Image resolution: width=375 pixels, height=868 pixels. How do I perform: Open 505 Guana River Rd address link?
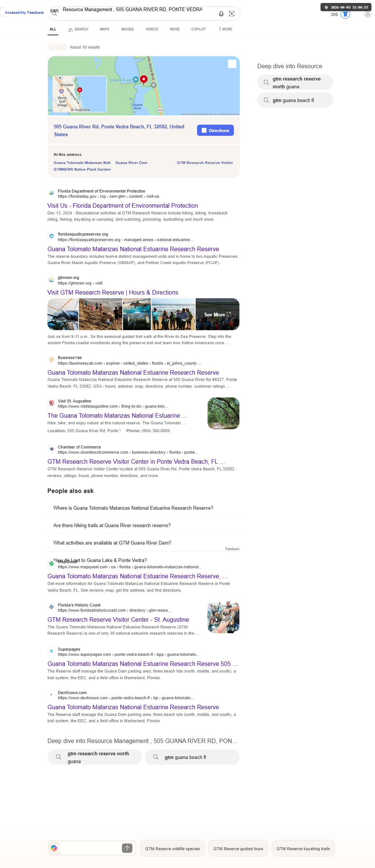point(119,131)
